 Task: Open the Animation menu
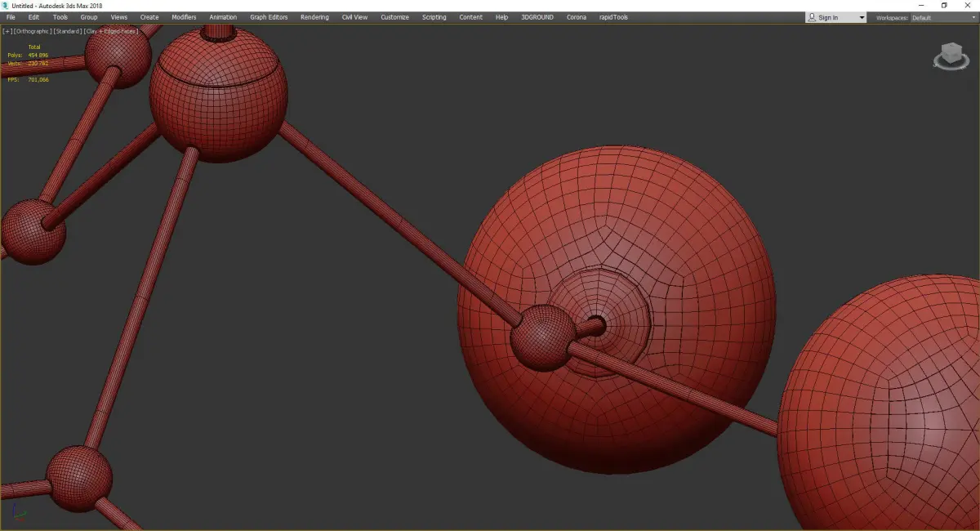click(x=223, y=17)
